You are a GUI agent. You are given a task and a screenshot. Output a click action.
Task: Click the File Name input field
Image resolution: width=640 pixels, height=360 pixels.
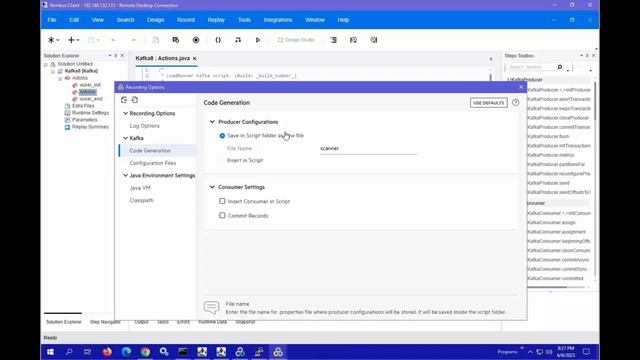click(x=368, y=149)
